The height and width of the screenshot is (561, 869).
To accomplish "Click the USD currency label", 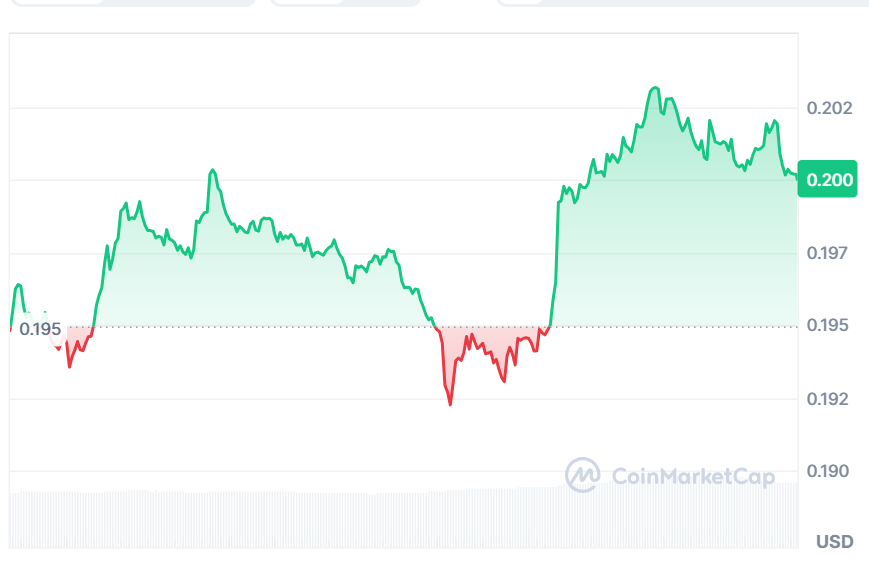I will pyautogui.click(x=835, y=542).
